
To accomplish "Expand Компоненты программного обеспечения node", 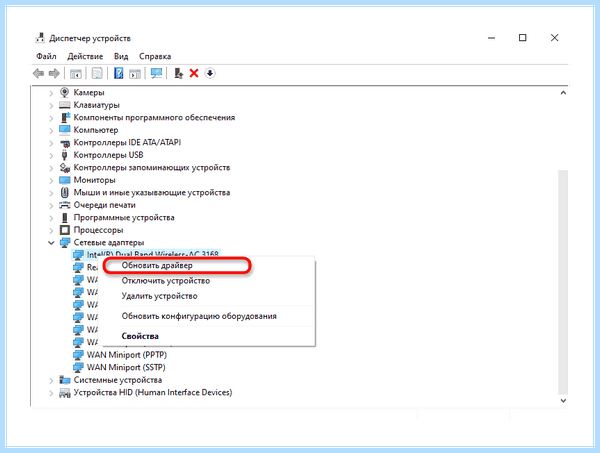I will pyautogui.click(x=51, y=118).
